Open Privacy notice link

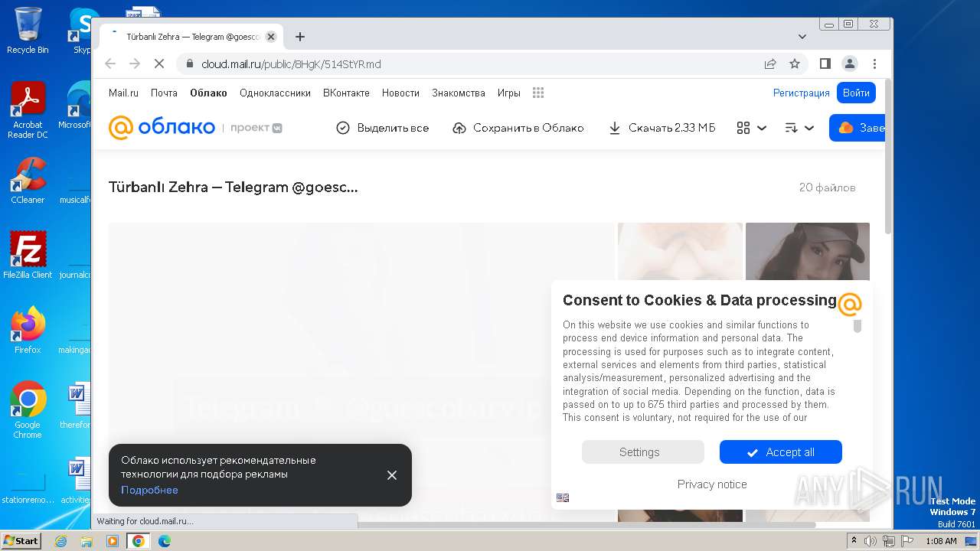pyautogui.click(x=712, y=484)
